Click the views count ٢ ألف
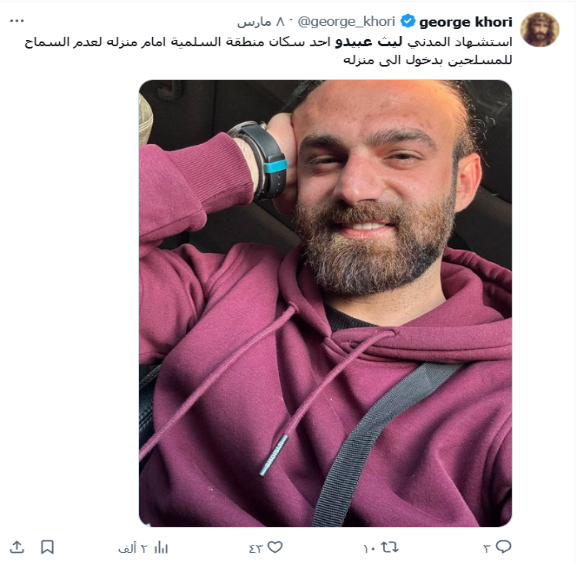This screenshot has height=563, width=577. click(x=132, y=548)
